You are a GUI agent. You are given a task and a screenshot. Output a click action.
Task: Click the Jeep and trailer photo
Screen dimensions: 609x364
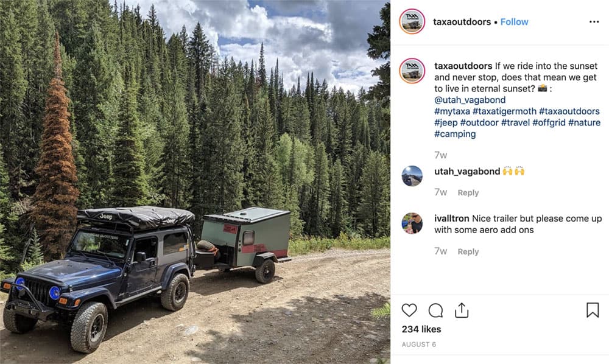195,182
